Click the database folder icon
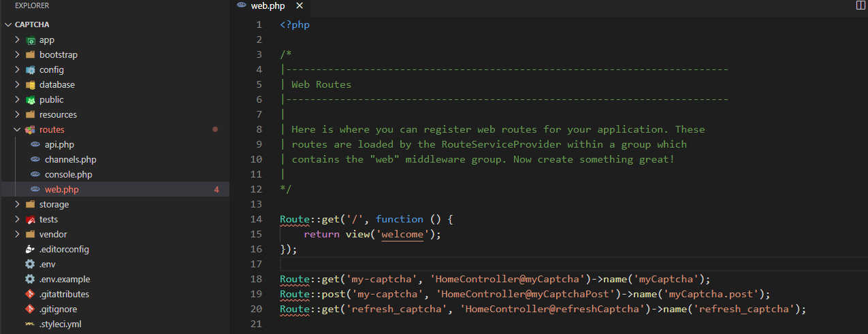This screenshot has height=334, width=868. coord(30,84)
